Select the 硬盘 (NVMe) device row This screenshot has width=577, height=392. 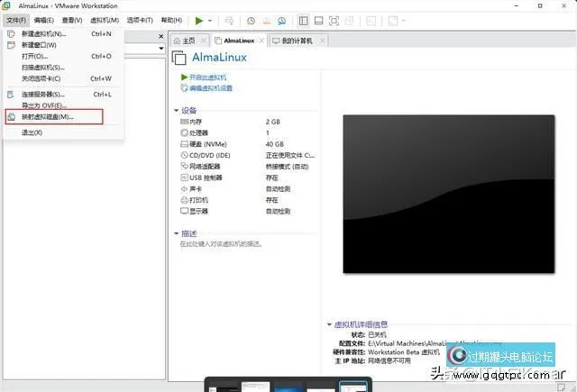247,144
